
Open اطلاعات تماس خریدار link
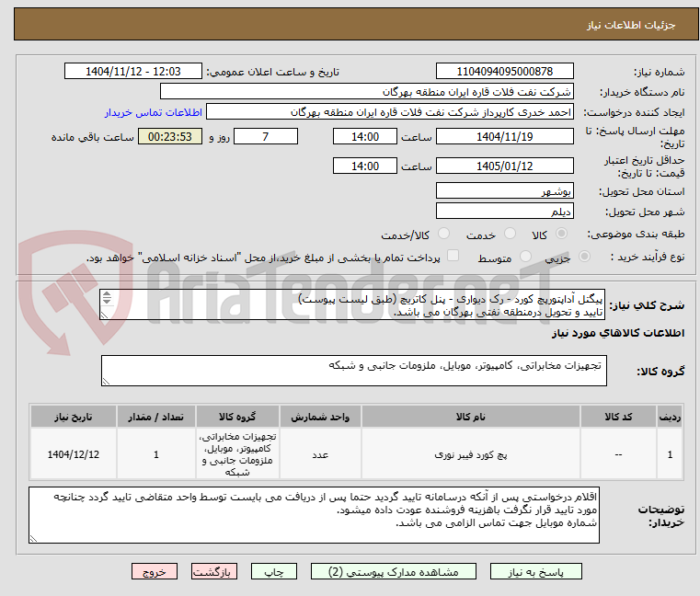[x=154, y=112]
